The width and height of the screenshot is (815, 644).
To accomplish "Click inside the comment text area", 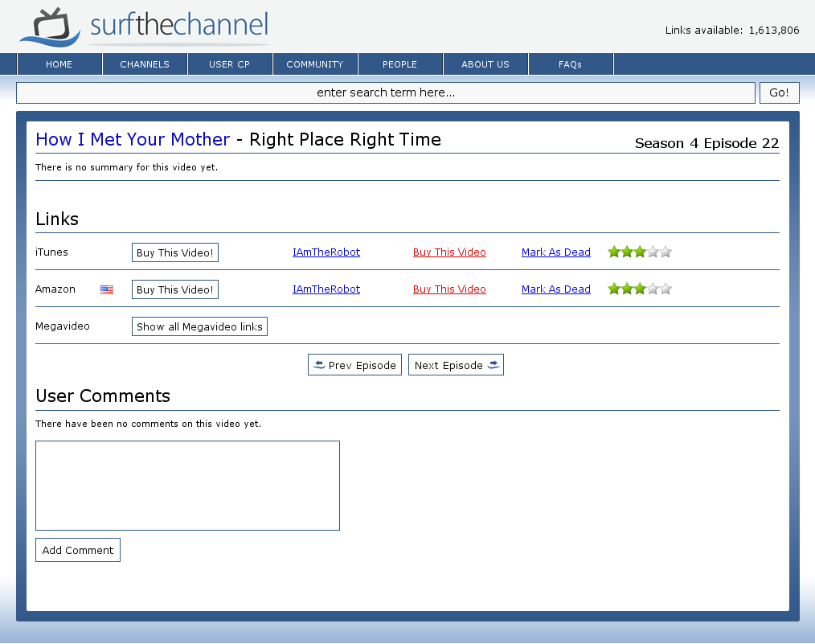I will (187, 486).
